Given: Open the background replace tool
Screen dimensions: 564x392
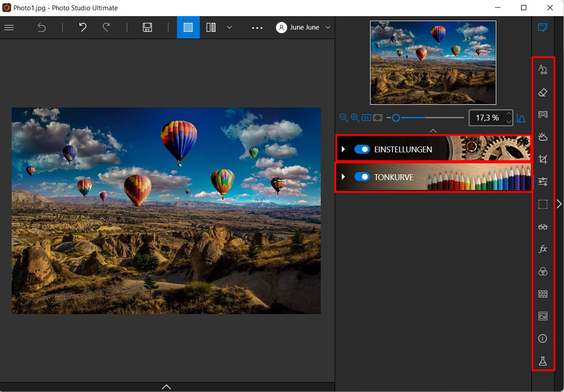Looking at the screenshot, I should point(542,114).
